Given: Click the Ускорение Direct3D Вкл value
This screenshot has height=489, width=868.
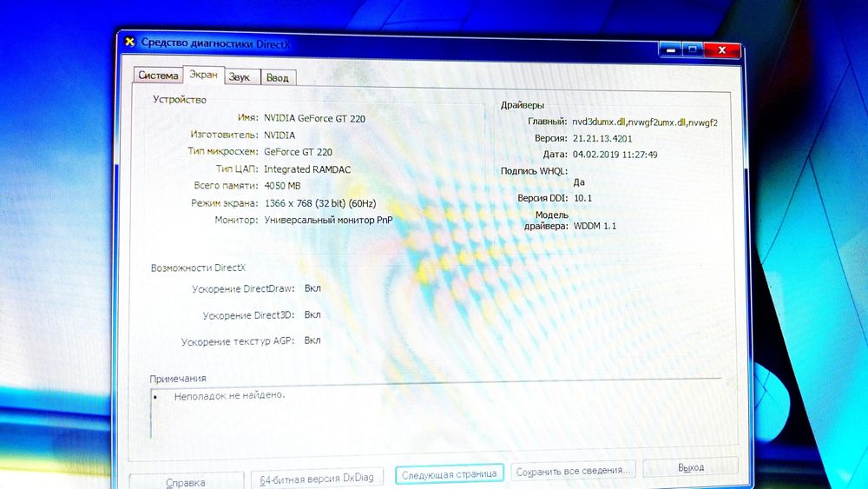Looking at the screenshot, I should pos(312,314).
